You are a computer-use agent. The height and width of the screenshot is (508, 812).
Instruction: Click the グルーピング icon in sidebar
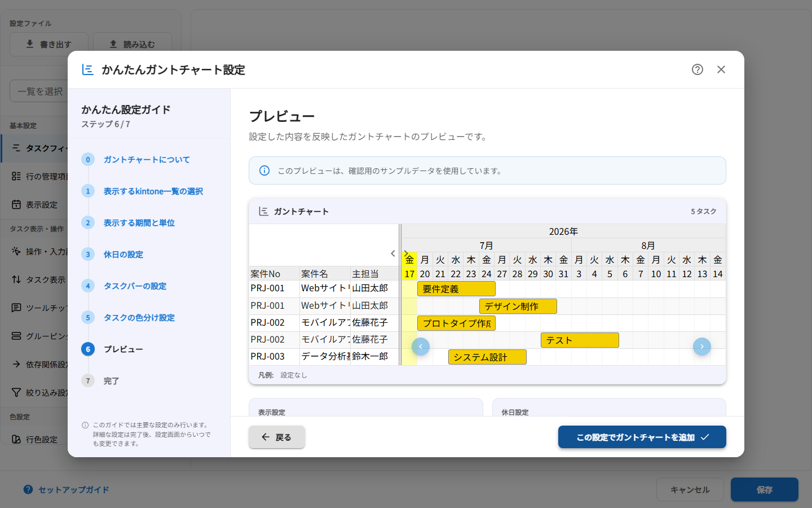(16, 336)
